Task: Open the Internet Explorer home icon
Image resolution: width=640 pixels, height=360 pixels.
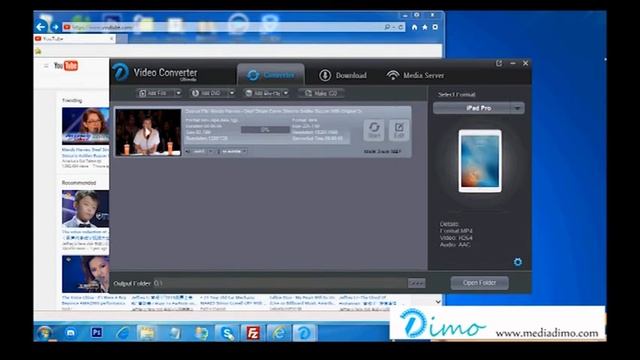Action: pyautogui.click(x=414, y=27)
